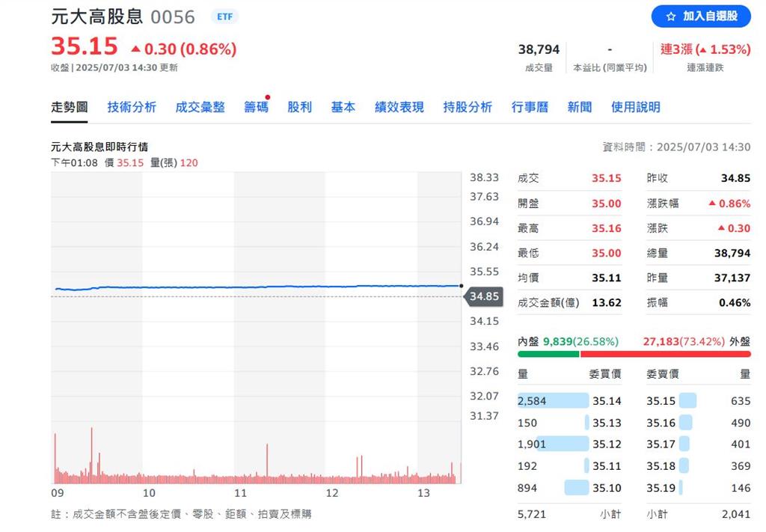Screen dimensions: 766x532
Task: Click the 38.33 top price axis label
Action: click(484, 178)
